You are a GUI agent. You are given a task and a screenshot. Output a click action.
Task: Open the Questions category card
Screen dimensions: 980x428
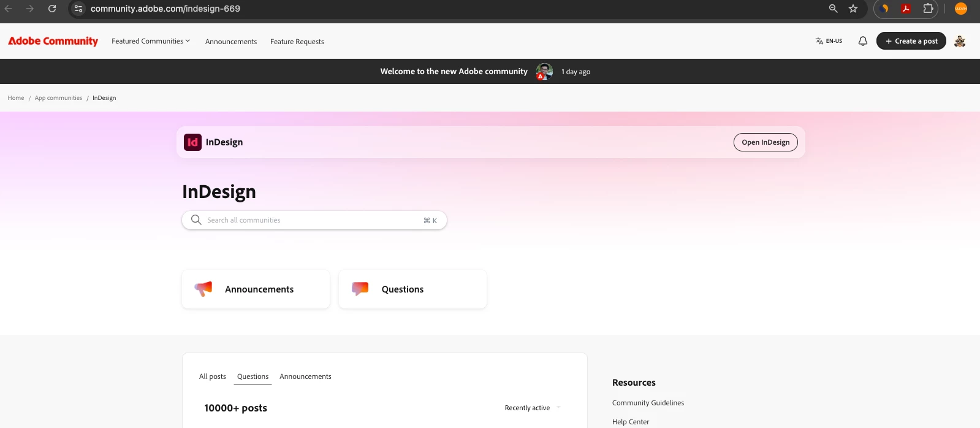point(412,289)
